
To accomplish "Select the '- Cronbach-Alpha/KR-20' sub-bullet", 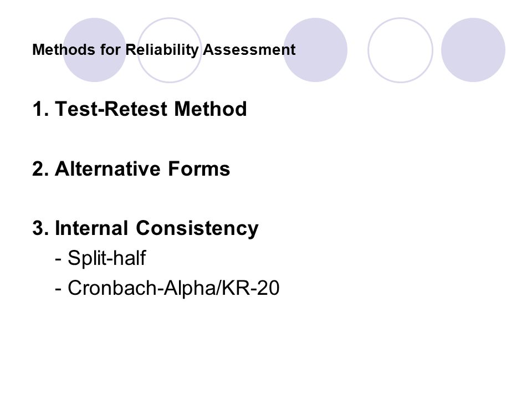I will [x=167, y=288].
